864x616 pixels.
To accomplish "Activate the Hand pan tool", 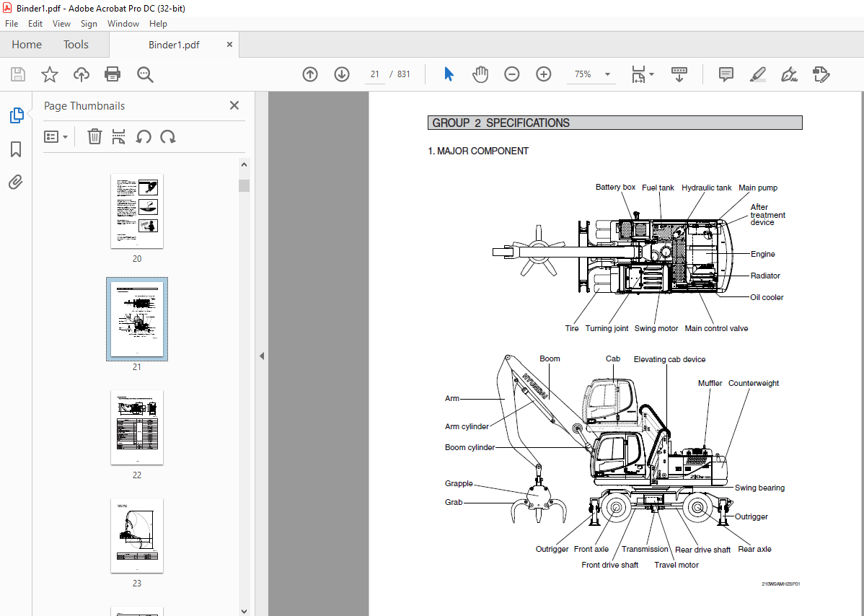I will 480,74.
